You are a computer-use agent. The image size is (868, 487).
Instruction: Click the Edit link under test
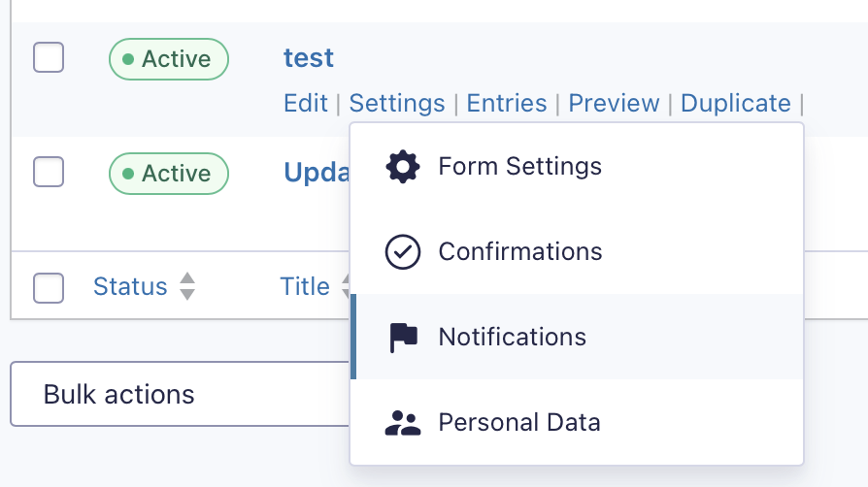[x=306, y=103]
